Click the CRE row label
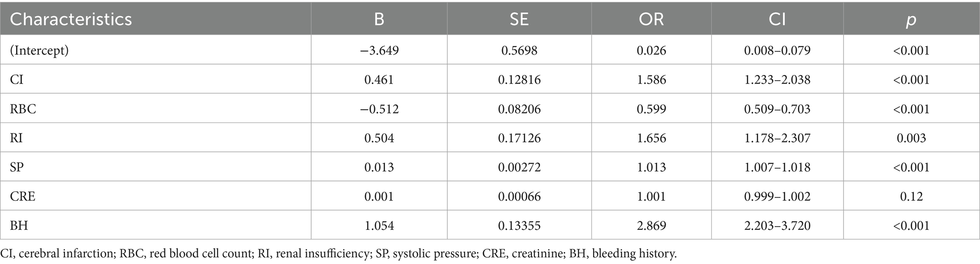 click(23, 196)
